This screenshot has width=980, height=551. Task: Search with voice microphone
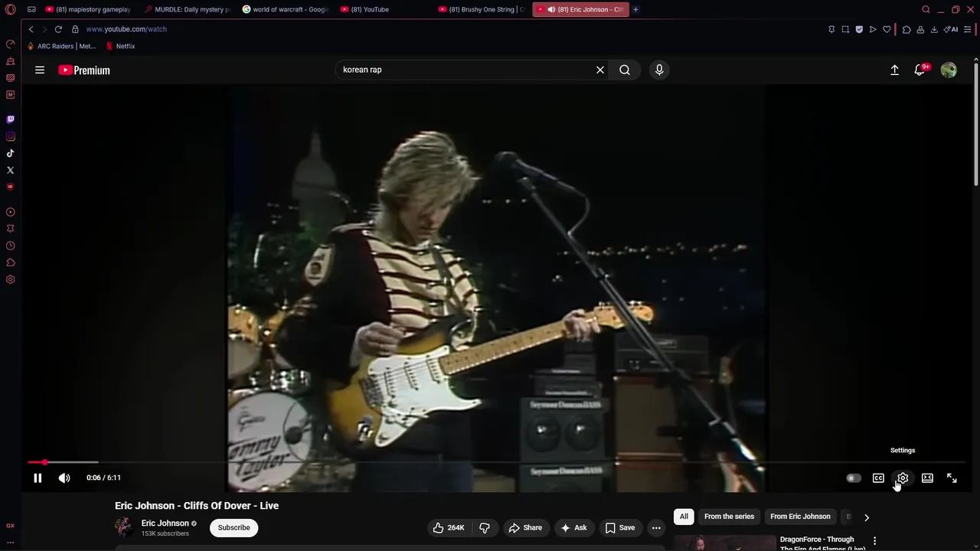(659, 70)
